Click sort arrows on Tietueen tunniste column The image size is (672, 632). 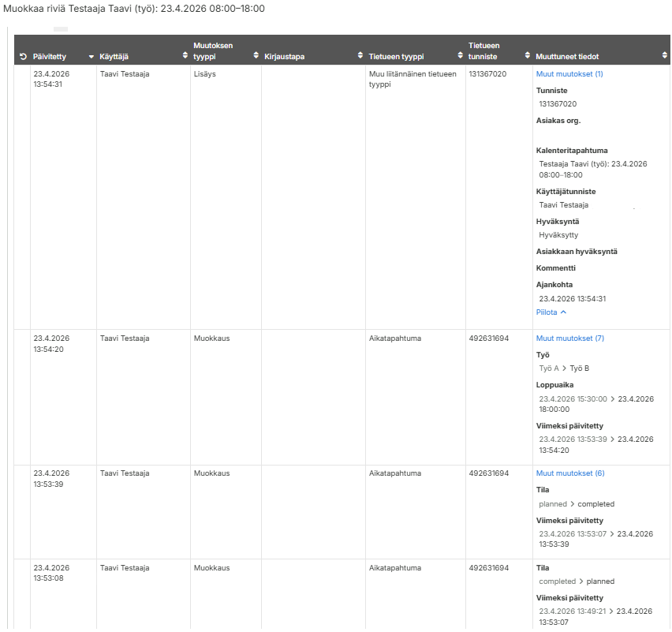tap(528, 57)
